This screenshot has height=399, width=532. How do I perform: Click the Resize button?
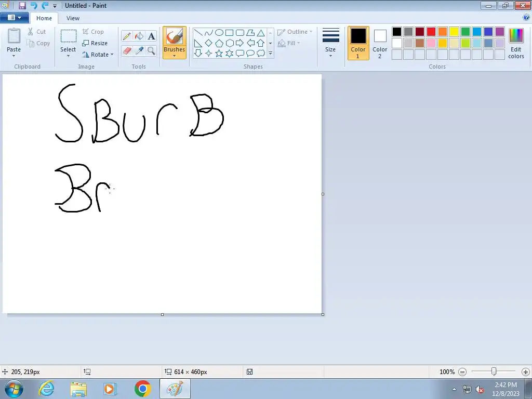point(95,43)
